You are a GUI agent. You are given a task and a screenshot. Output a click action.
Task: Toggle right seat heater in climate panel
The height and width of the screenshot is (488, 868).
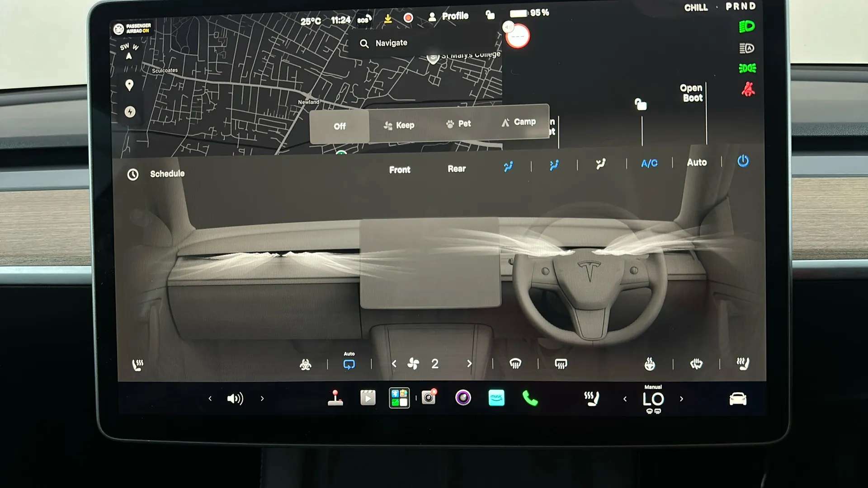742,363
